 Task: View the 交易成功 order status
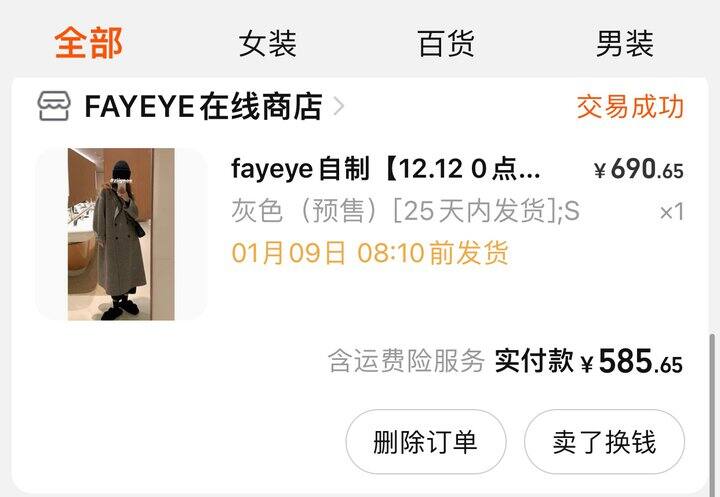click(x=630, y=107)
